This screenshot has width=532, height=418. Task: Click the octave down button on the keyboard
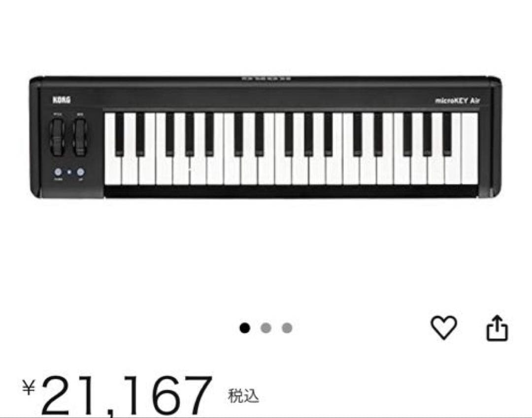(x=58, y=172)
